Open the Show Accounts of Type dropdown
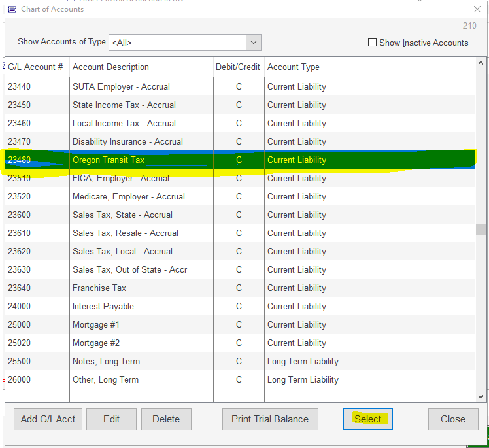The image size is (489, 448). pyautogui.click(x=254, y=43)
